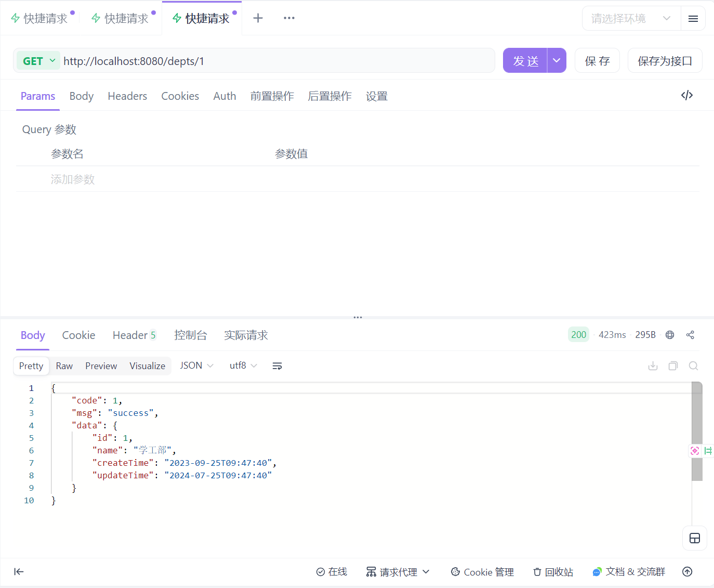Click the 发送 send button
This screenshot has height=588, width=714.
pos(525,60)
